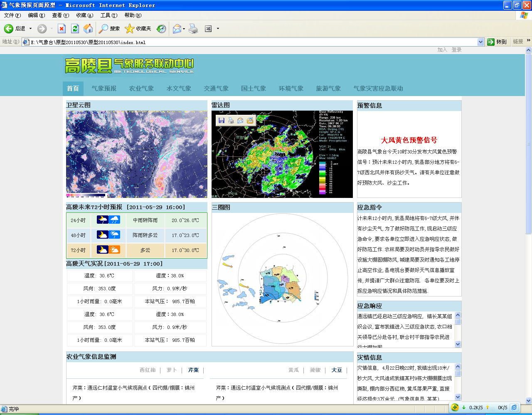Switch to the 气象预报 navigation tab
The width and height of the screenshot is (532, 415).
(104, 89)
